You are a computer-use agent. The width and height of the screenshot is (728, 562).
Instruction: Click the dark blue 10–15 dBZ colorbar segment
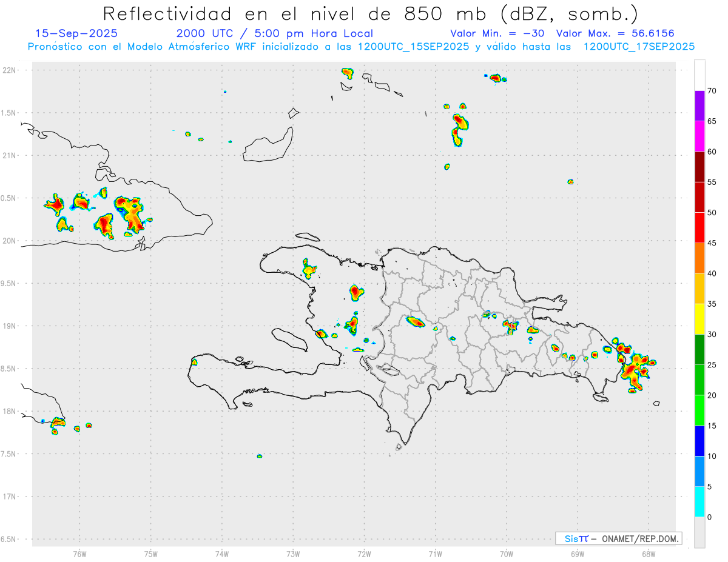pos(699,441)
